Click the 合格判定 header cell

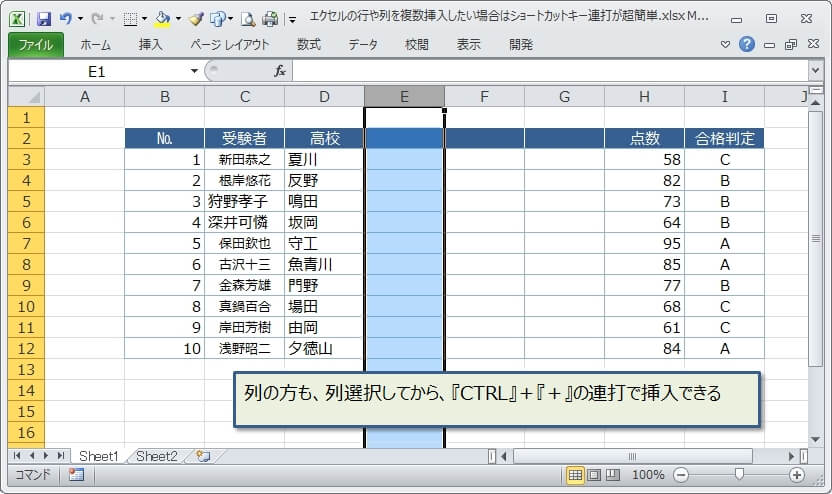(724, 138)
